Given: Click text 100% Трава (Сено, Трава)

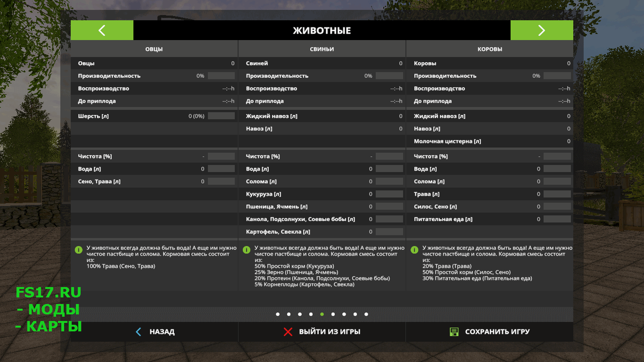Looking at the screenshot, I should [x=121, y=266].
